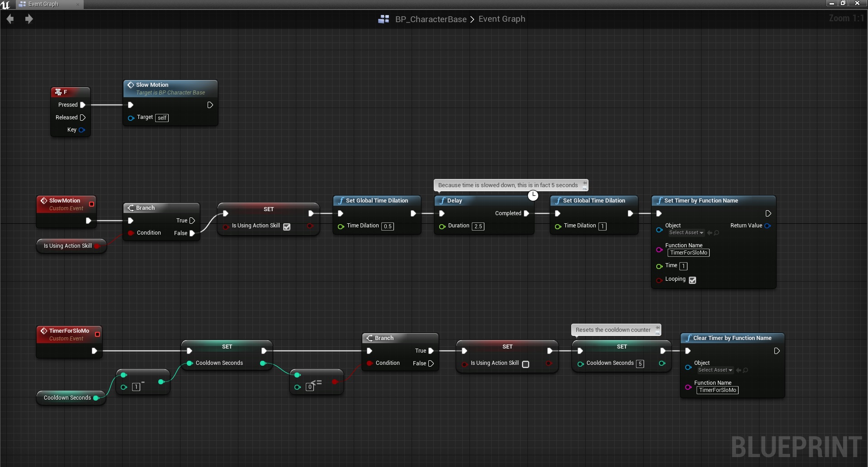Toggle the Looping checkbox on Set Timer
Screen dimensions: 868x467
[x=693, y=280]
